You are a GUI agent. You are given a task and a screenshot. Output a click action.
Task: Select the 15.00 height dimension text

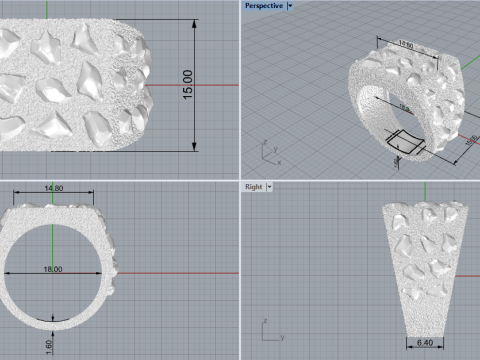point(188,85)
